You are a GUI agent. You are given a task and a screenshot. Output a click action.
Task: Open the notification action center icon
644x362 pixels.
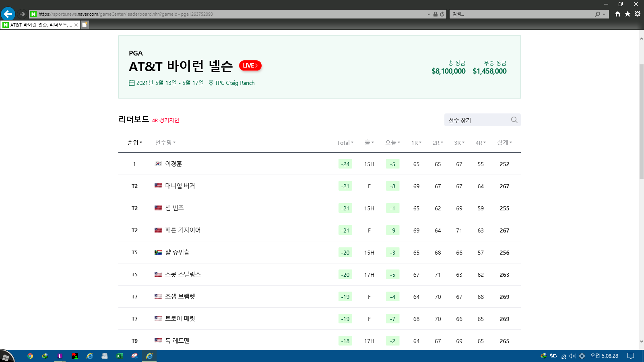pyautogui.click(x=631, y=356)
